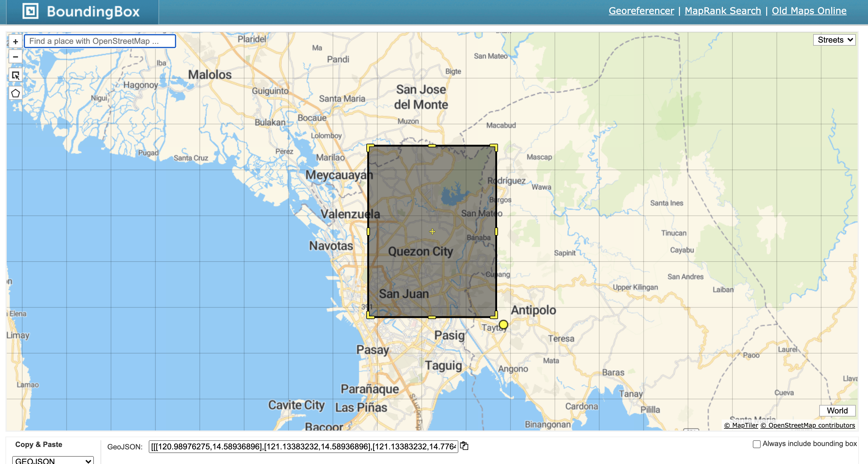
Task: Click the Meycauayan map label
Action: click(339, 175)
